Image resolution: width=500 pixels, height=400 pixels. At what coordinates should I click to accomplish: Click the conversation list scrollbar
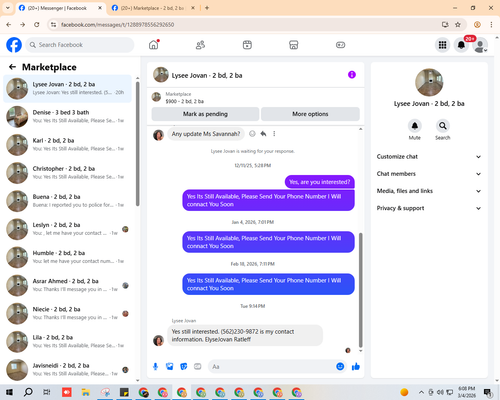[138, 144]
